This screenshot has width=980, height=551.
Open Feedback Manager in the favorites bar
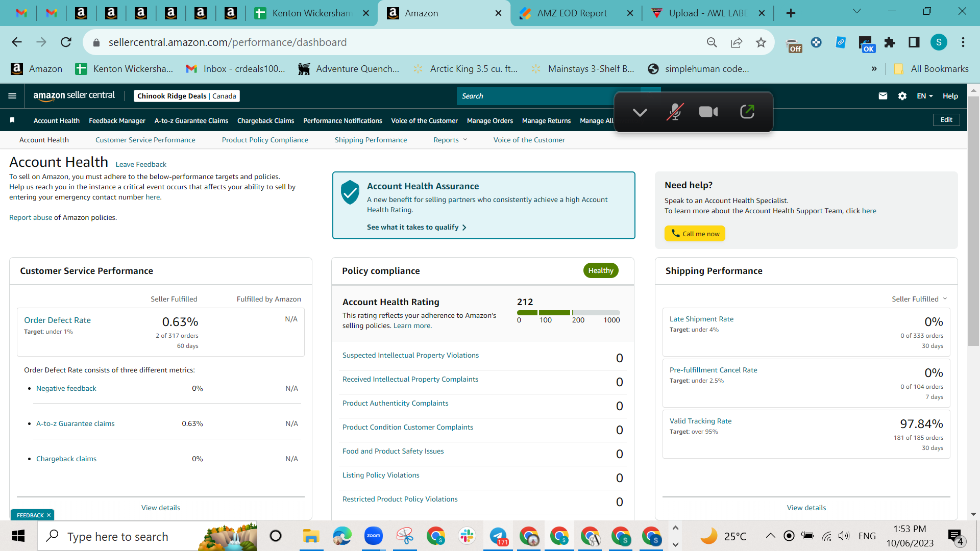pyautogui.click(x=117, y=121)
